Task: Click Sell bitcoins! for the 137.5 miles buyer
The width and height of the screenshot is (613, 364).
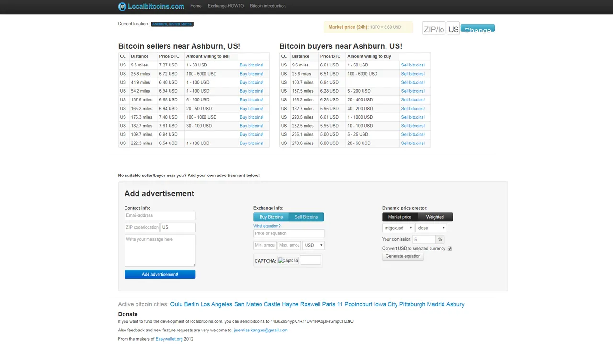Action: (x=413, y=91)
